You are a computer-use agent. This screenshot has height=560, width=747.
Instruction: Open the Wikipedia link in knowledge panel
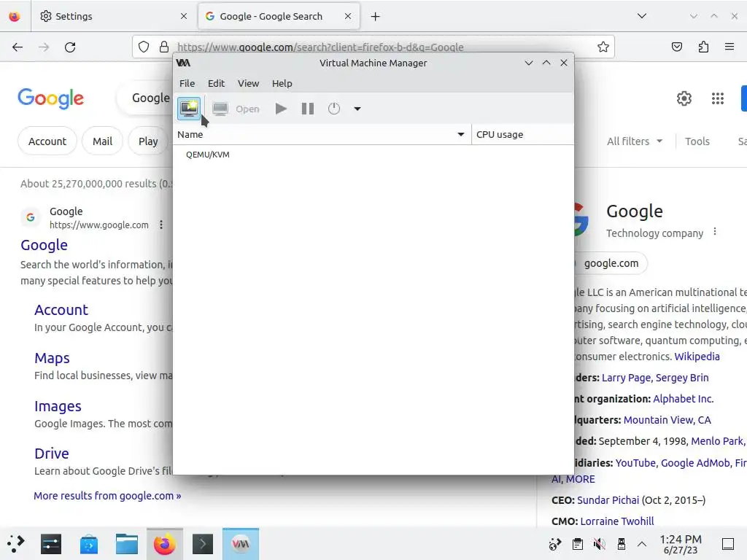point(697,356)
